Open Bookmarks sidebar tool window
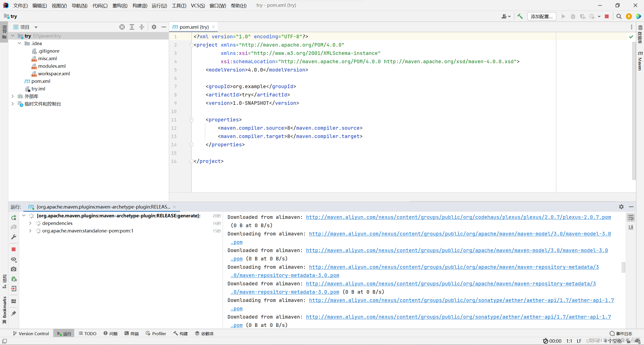Screen dimensions: 644x345 coord(4,310)
